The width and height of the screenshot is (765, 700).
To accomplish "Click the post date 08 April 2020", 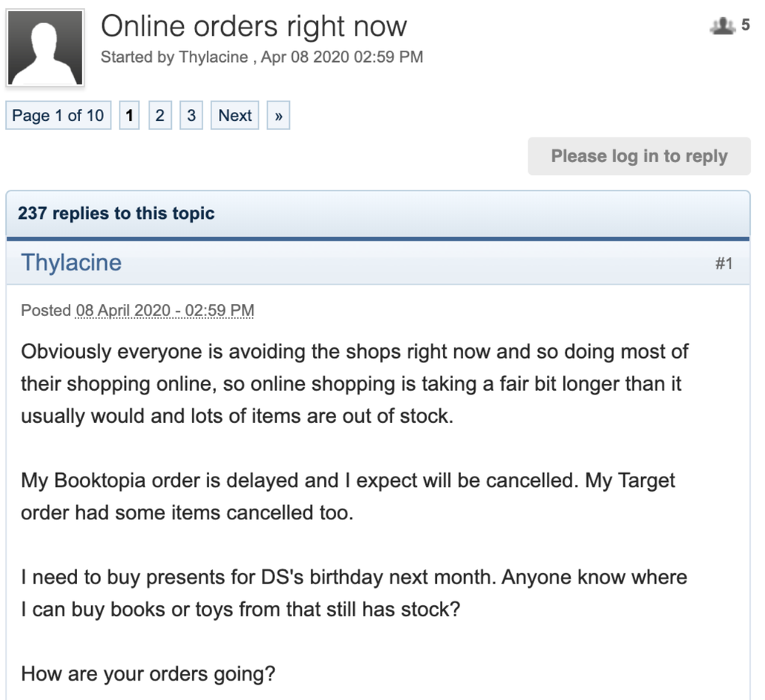I will click(164, 310).
